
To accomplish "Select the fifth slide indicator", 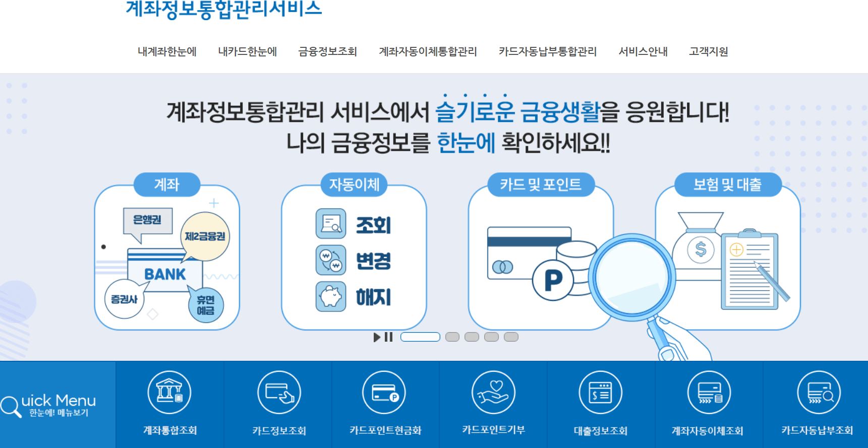I will point(511,337).
